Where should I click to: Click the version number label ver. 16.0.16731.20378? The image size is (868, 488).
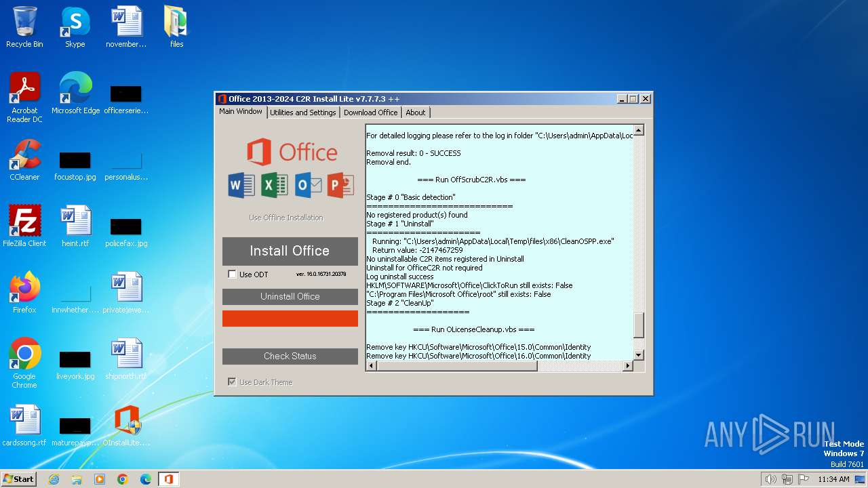(321, 274)
